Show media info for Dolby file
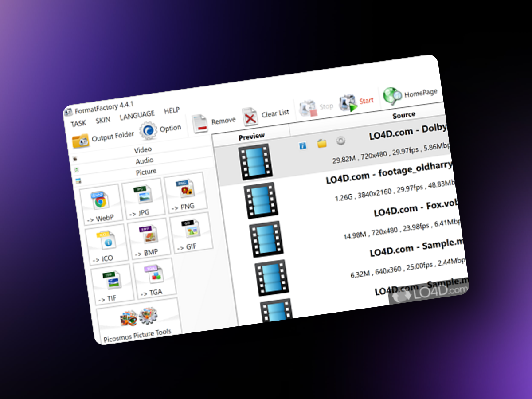The image size is (532, 399). pos(303,146)
